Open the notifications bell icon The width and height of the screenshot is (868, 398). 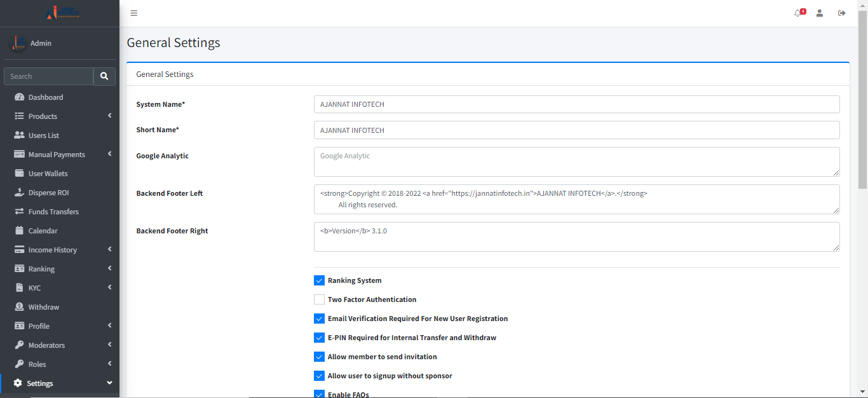(798, 13)
